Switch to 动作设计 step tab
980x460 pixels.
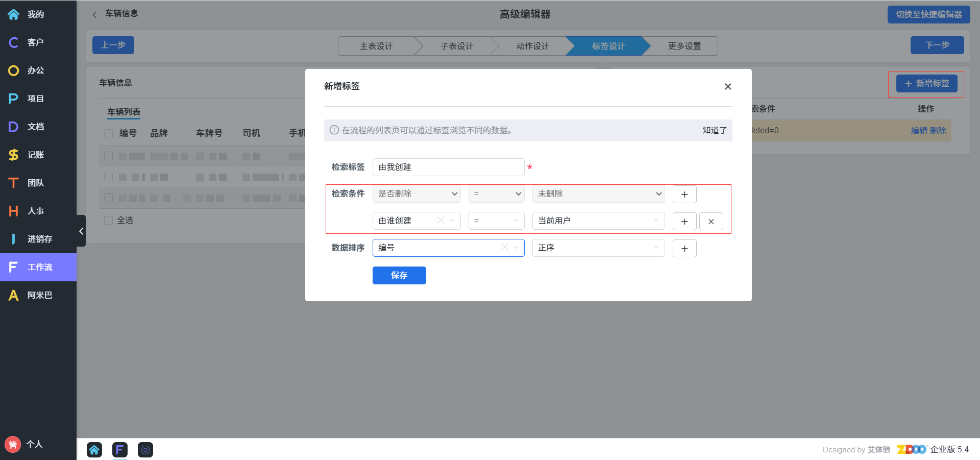[532, 46]
